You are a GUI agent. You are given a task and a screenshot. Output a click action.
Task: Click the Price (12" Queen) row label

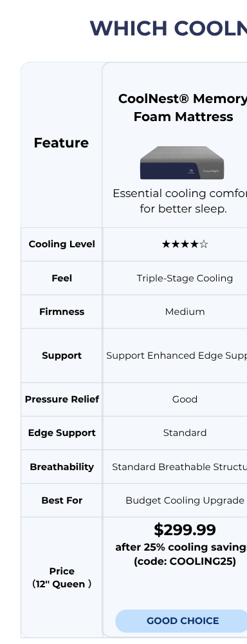[62, 578]
